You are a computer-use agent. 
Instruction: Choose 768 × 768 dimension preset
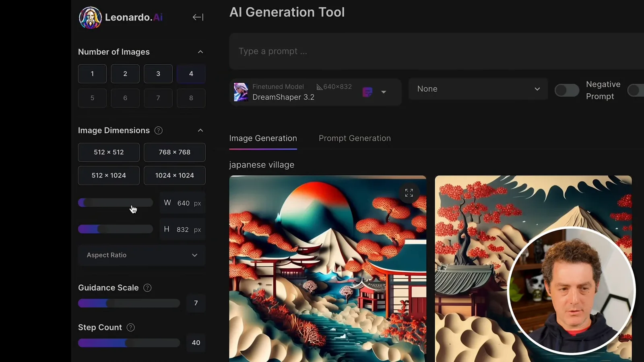coord(175,152)
